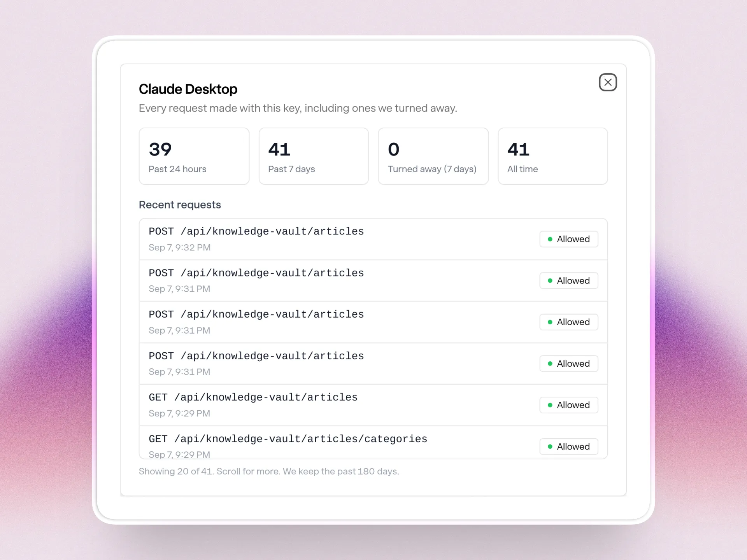747x560 pixels.
Task: Click the timestamp Sep 7, 9:32 PM
Action: coord(180,247)
